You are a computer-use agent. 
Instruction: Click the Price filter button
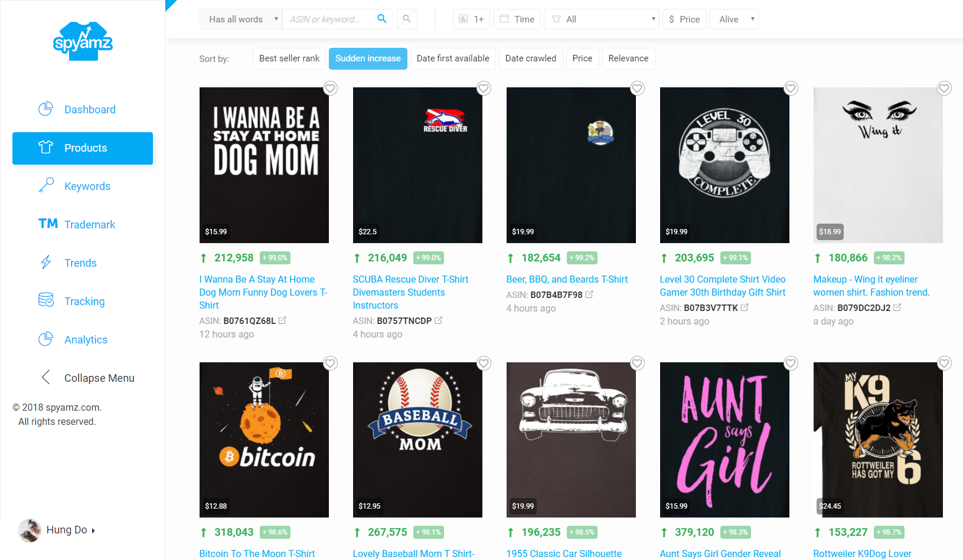click(684, 19)
